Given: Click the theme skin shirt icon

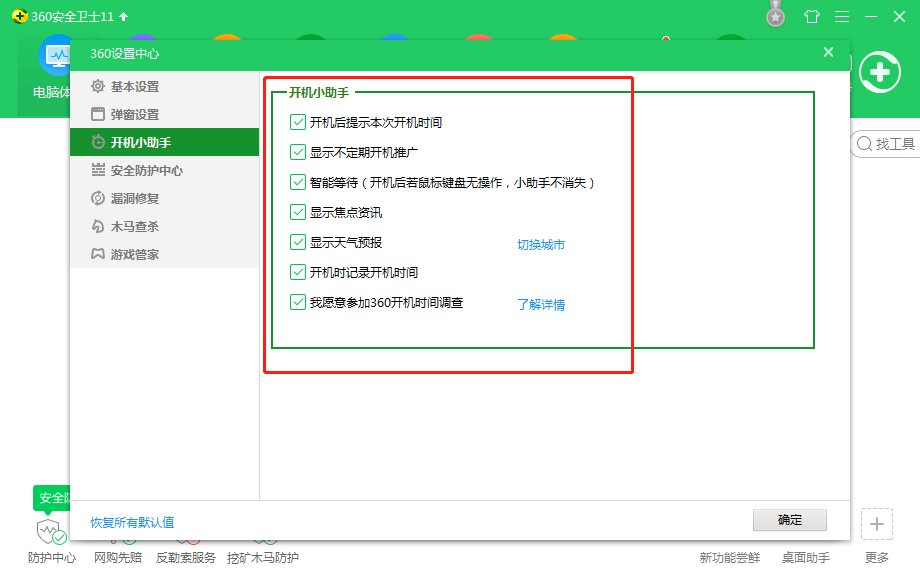Looking at the screenshot, I should tap(811, 16).
